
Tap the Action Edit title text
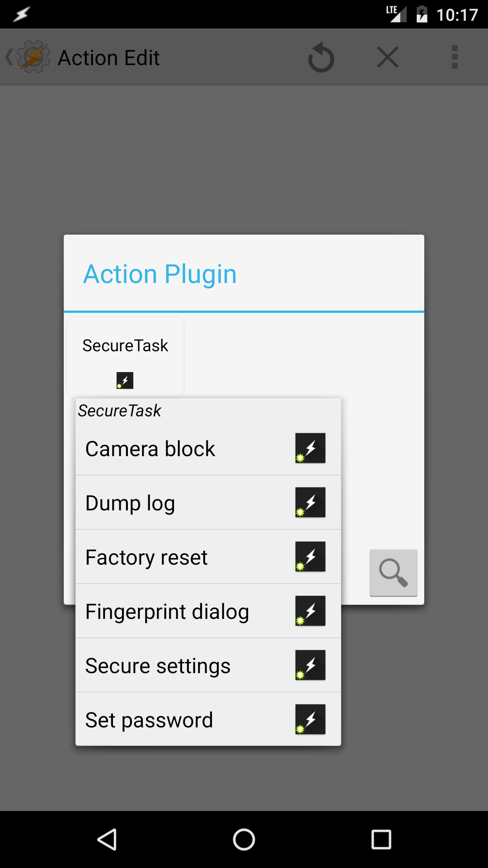coord(108,58)
